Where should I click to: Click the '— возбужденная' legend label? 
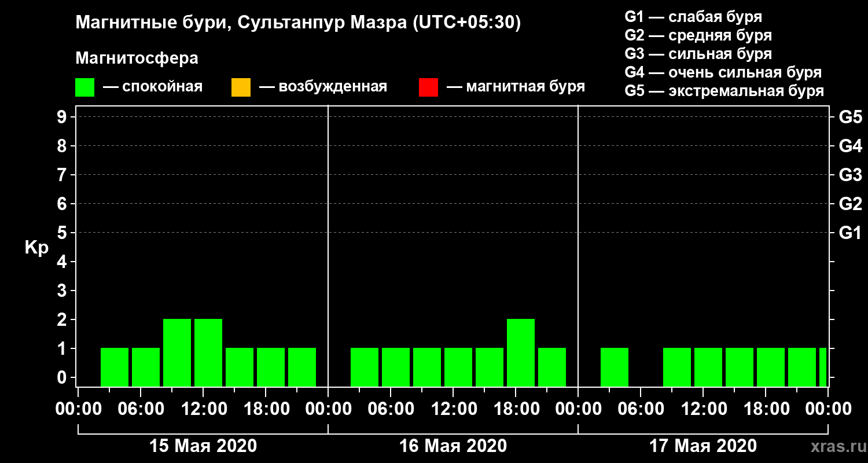(x=323, y=87)
